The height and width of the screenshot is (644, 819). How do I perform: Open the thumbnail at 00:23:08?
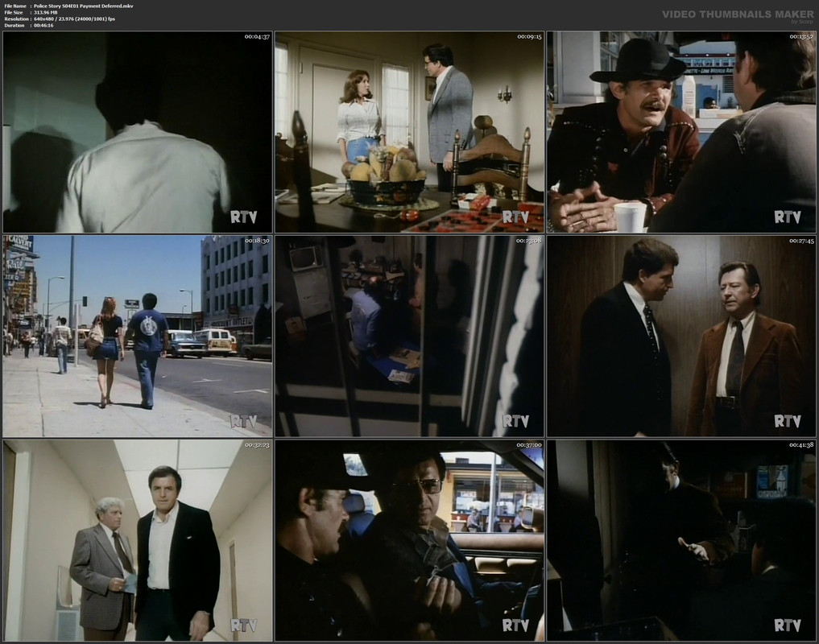pos(409,336)
